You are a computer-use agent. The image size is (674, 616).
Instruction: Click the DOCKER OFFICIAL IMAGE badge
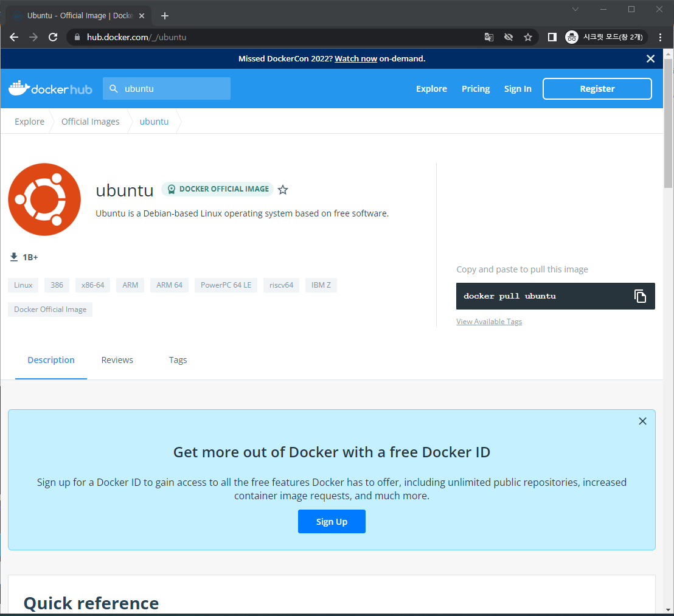pyautogui.click(x=218, y=189)
